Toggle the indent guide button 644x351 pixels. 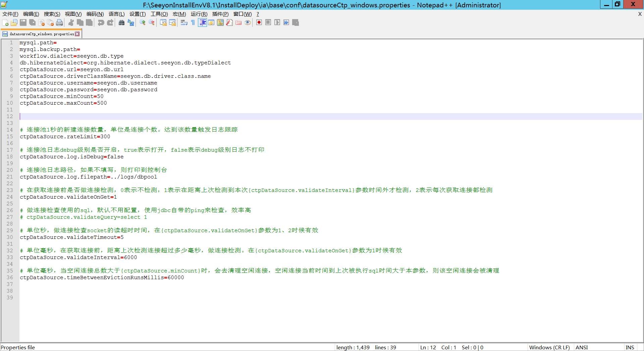(x=202, y=22)
